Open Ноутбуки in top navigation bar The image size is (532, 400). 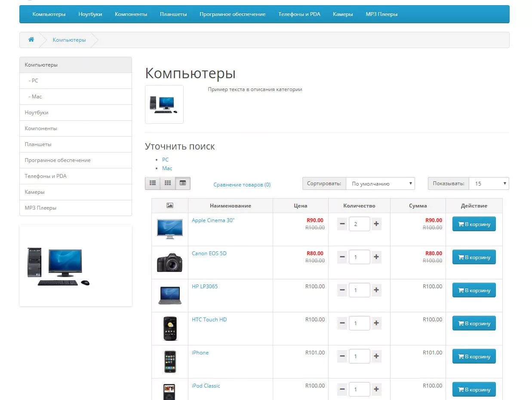coord(90,14)
